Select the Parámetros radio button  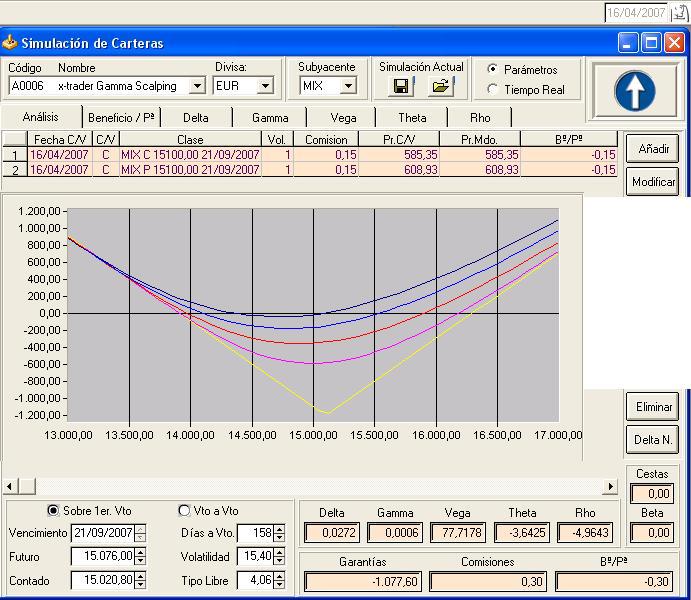(x=493, y=70)
